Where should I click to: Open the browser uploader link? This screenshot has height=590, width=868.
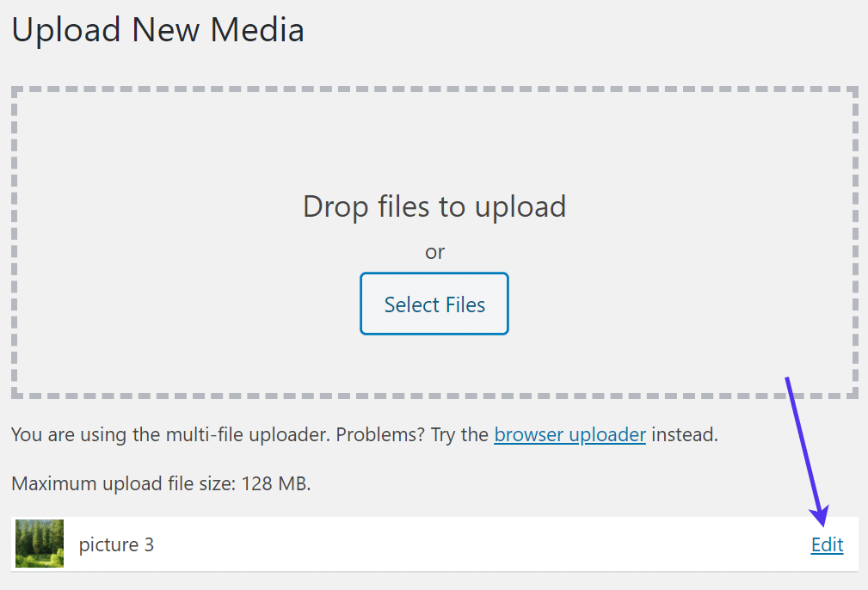[569, 434]
